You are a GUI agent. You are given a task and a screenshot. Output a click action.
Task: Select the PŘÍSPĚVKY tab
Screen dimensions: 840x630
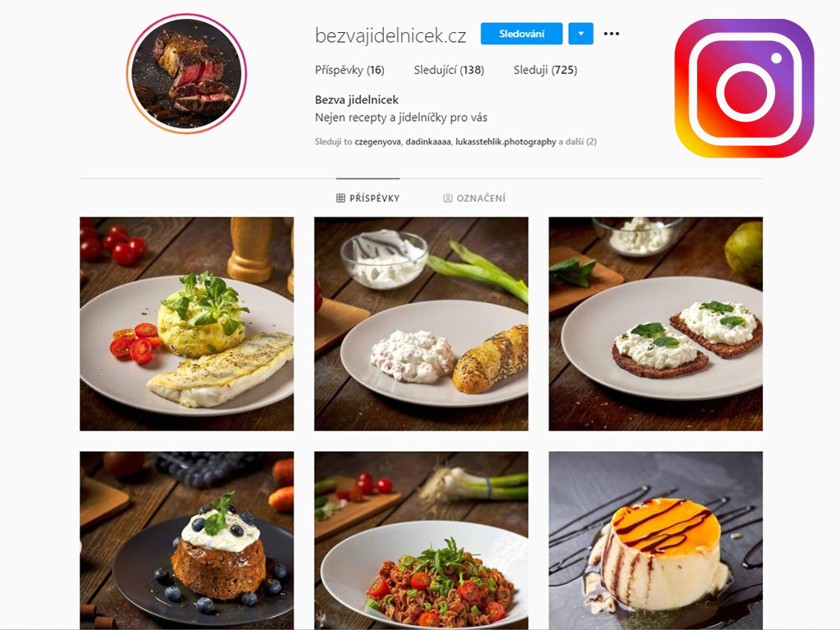[x=368, y=199]
